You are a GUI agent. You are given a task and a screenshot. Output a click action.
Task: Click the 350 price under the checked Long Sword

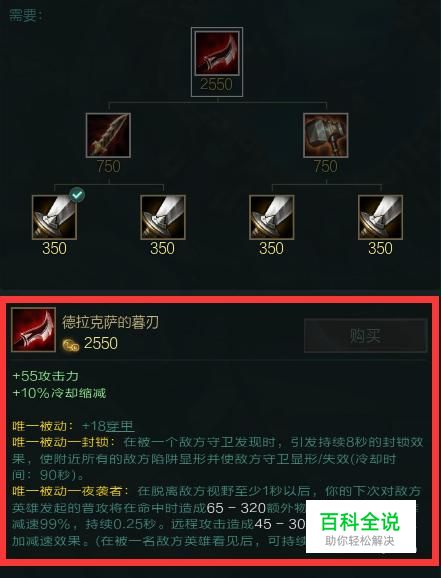(x=54, y=248)
